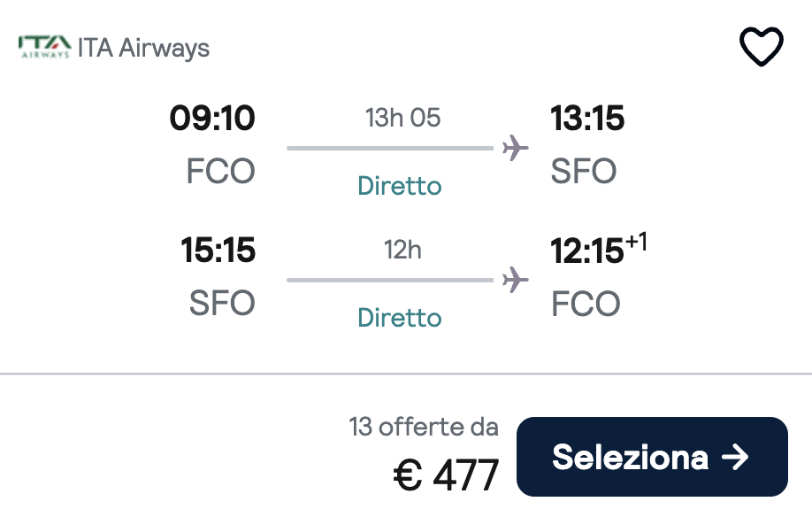Click the 13h 05 duration text

click(402, 118)
